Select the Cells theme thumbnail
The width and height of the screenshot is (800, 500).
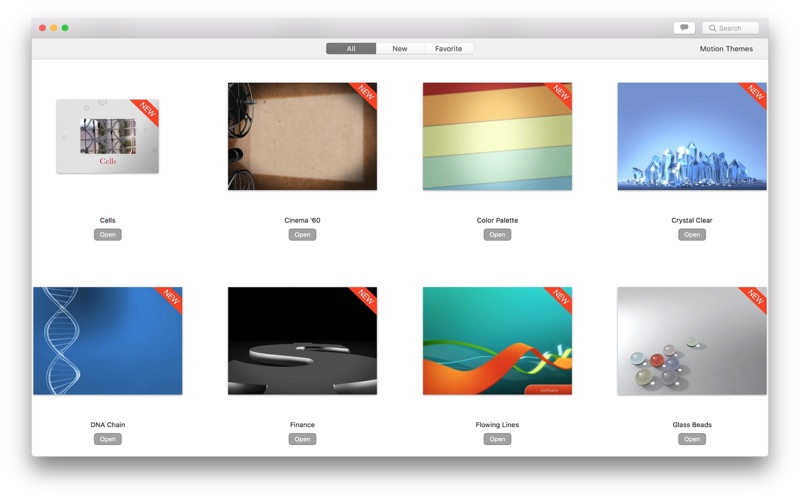pos(108,136)
